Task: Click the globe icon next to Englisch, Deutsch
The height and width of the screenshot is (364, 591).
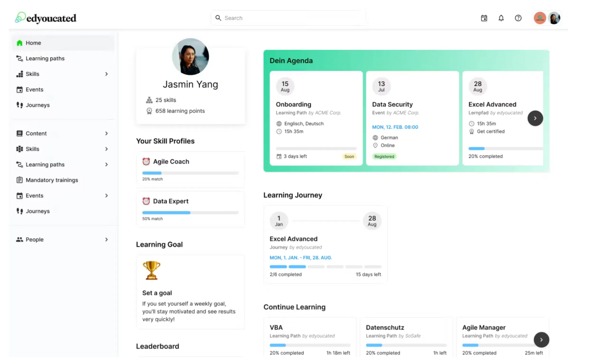Action: 279,124
